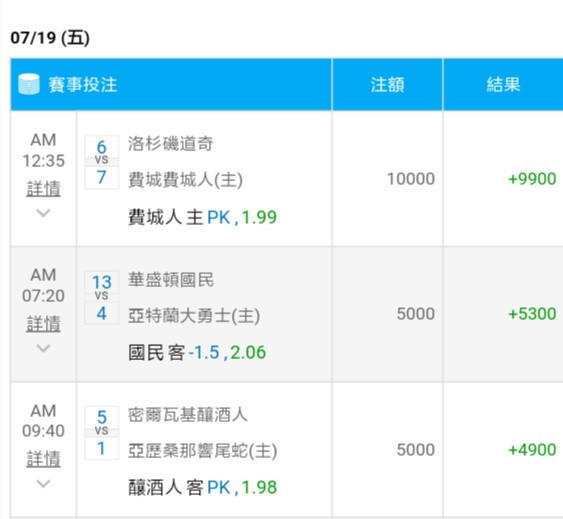Expand chevron under the 12:35 game details
563x519 pixels.
(x=43, y=213)
